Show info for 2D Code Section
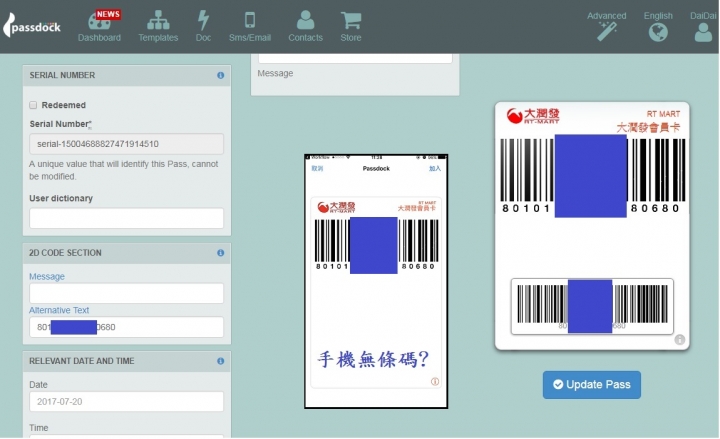 (220, 253)
